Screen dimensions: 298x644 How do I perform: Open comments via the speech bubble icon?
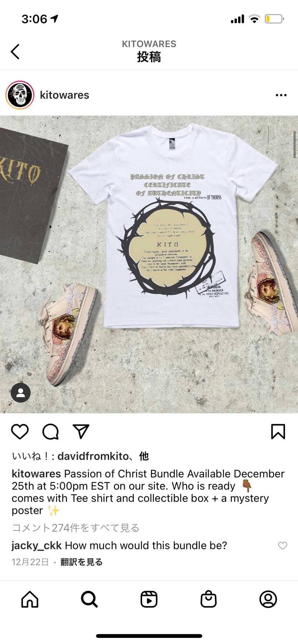50,431
